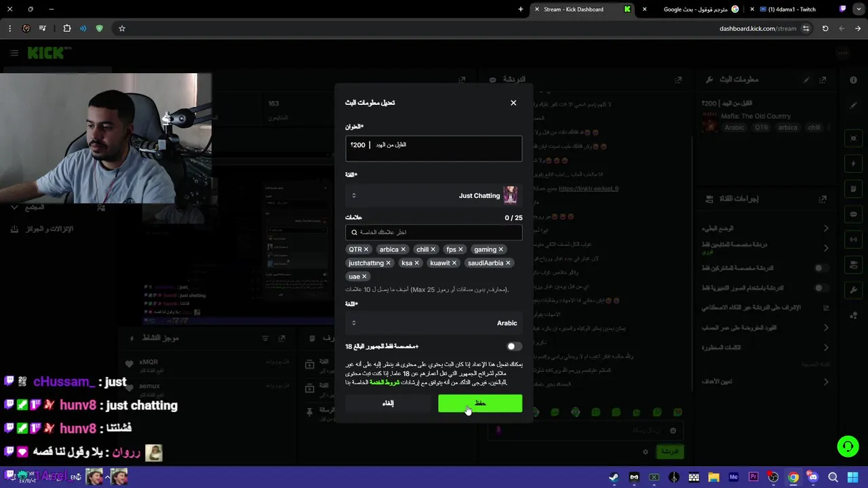Click the green save button
The height and width of the screenshot is (488, 868).
(480, 403)
